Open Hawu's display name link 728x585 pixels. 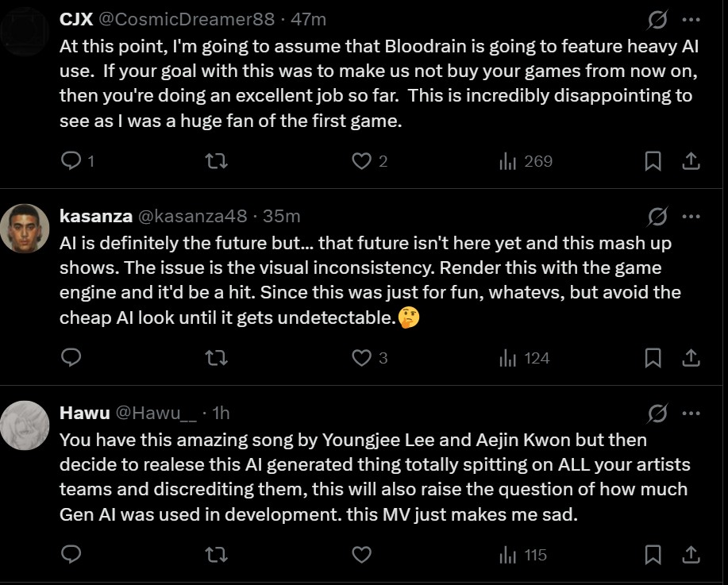click(84, 413)
